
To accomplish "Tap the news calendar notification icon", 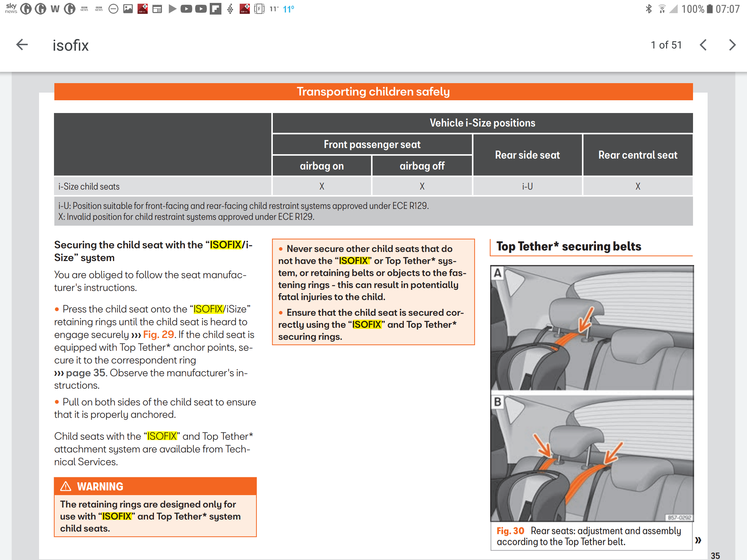I will click(x=157, y=9).
